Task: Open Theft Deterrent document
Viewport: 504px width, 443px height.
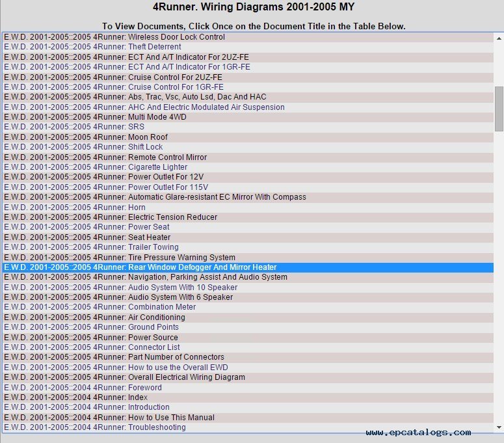Action: click(x=248, y=47)
